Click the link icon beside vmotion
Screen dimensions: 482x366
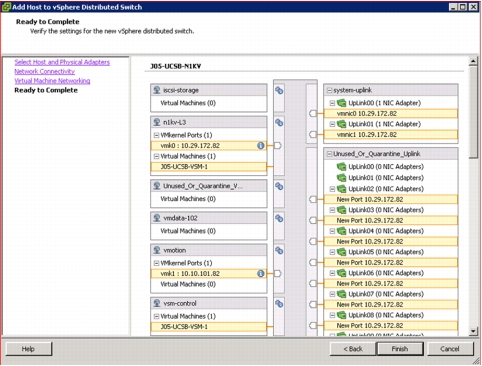279,250
